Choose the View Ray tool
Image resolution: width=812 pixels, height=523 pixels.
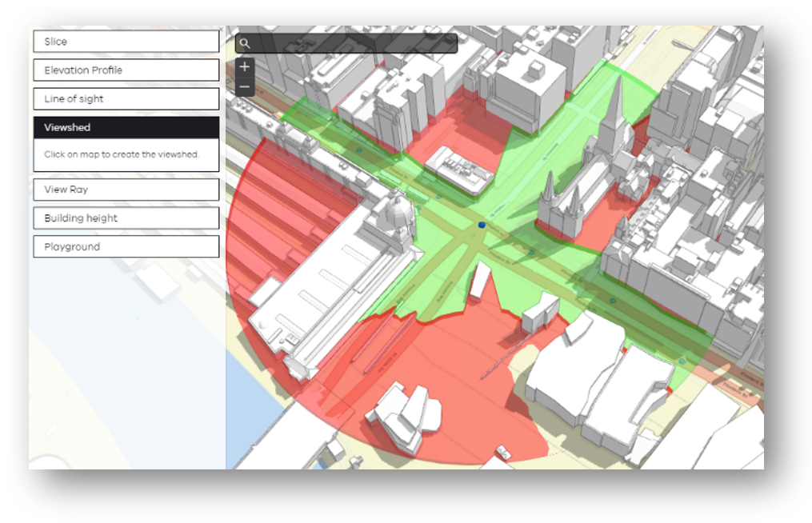(126, 190)
